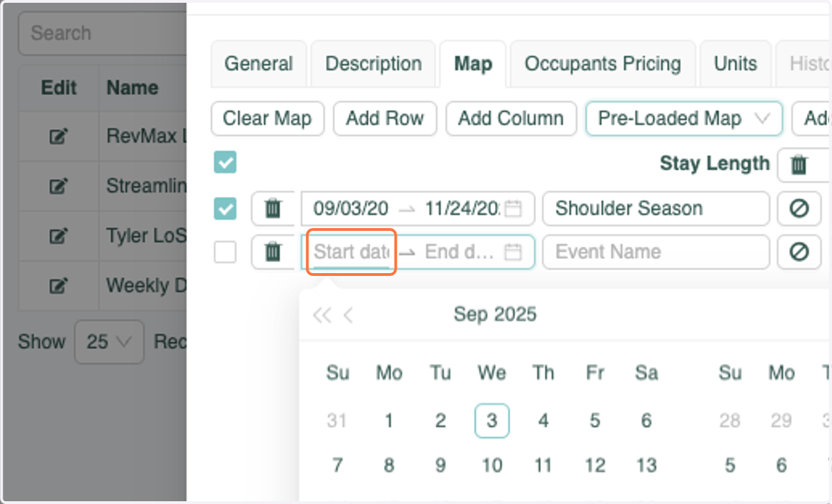Image resolution: width=832 pixels, height=504 pixels.
Task: Click the RevMax row name
Action: pyautogui.click(x=146, y=137)
